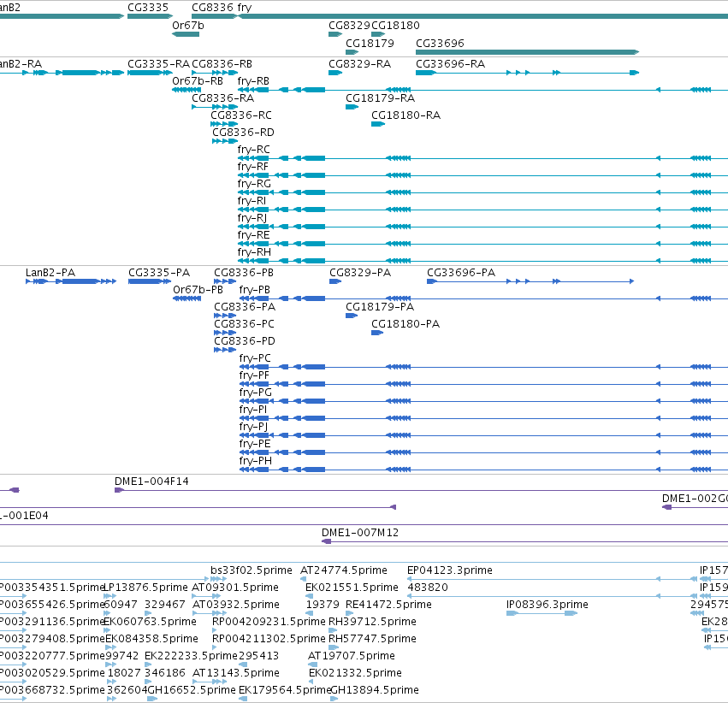
Task: Click EST AT13143.5prime
Action: (236, 674)
